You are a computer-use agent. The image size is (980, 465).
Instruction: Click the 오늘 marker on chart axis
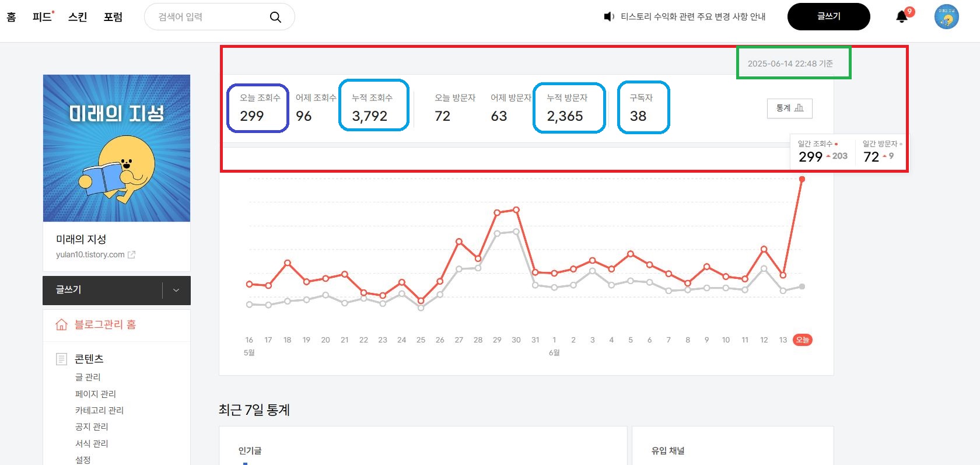click(803, 340)
